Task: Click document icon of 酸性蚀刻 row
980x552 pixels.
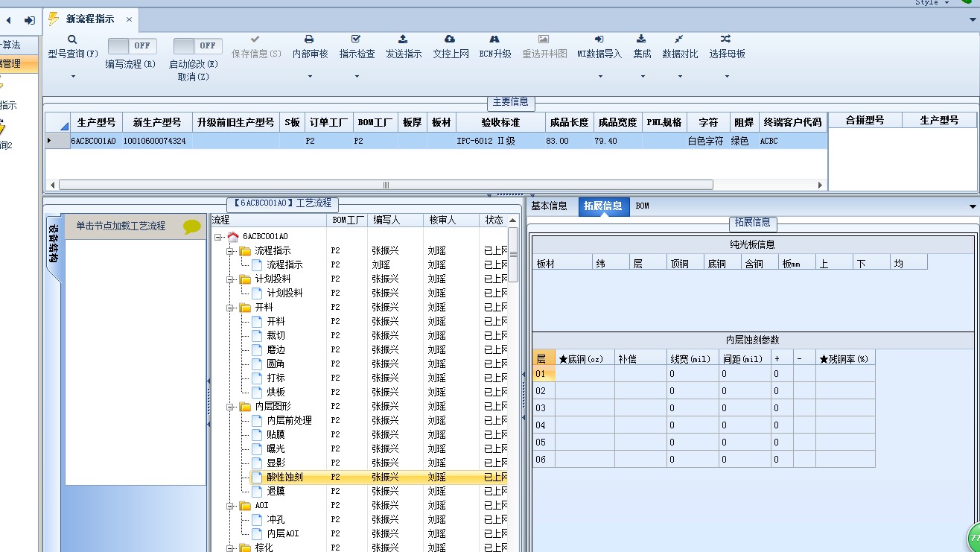Action: point(257,477)
